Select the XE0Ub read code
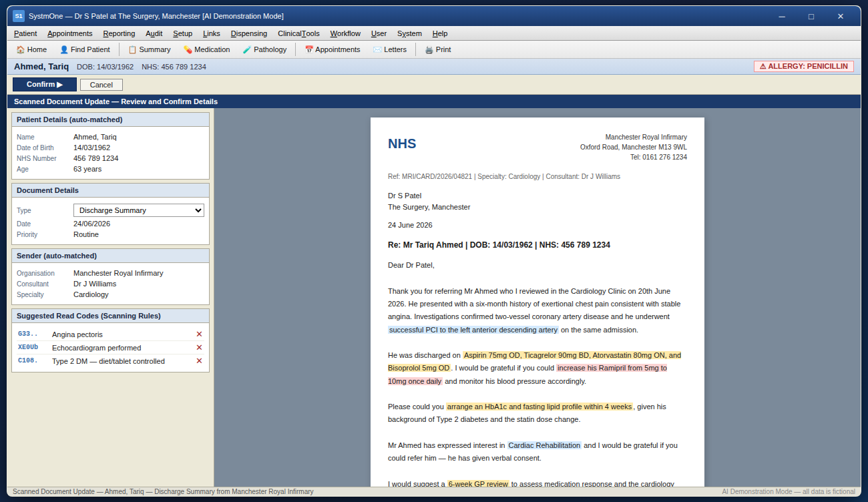 coord(28,348)
